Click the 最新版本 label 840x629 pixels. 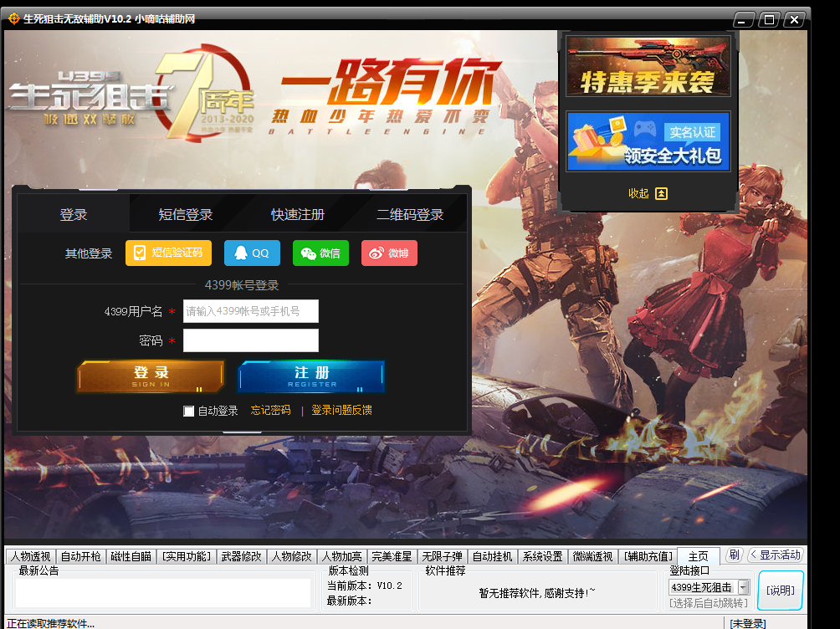[x=349, y=601]
